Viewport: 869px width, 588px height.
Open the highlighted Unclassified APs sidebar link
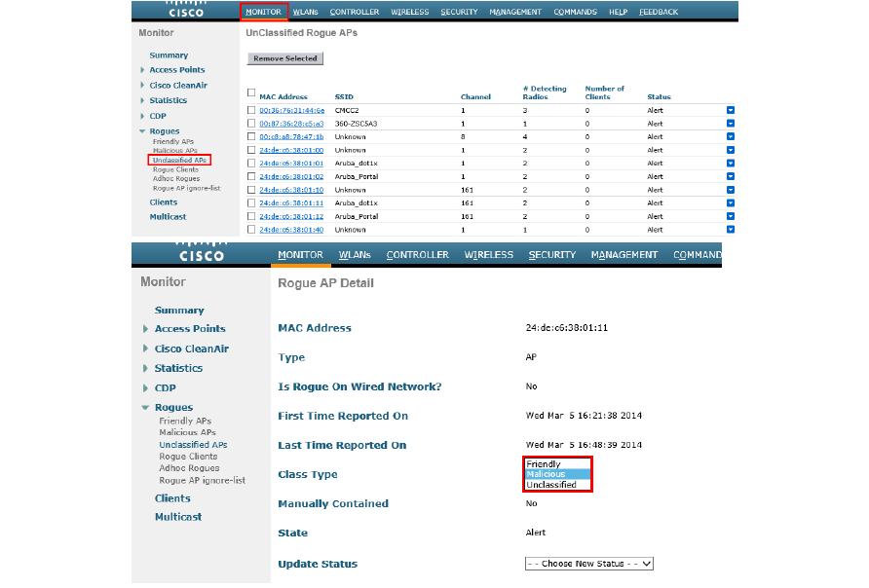tap(179, 160)
